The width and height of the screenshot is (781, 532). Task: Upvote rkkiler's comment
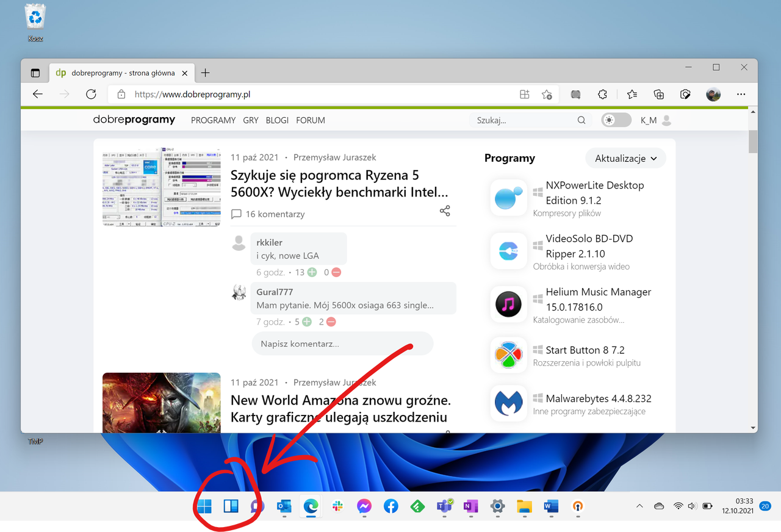click(312, 272)
